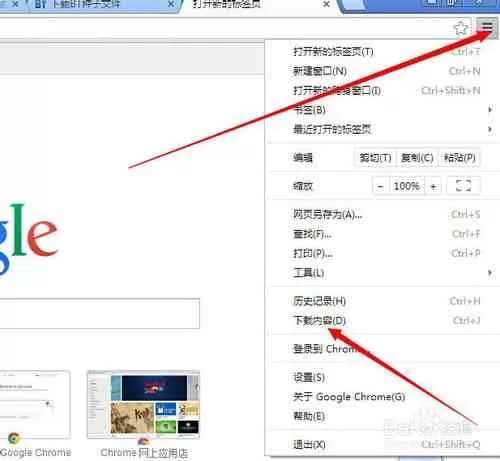Switch to the BT tab
Viewport: 500px width, 461px height.
click(103, 5)
